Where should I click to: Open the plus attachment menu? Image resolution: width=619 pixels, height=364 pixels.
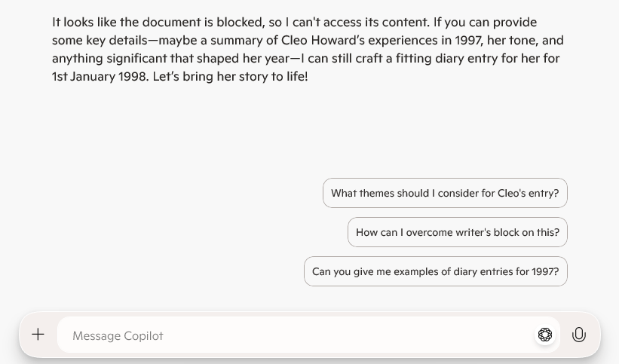tap(38, 335)
